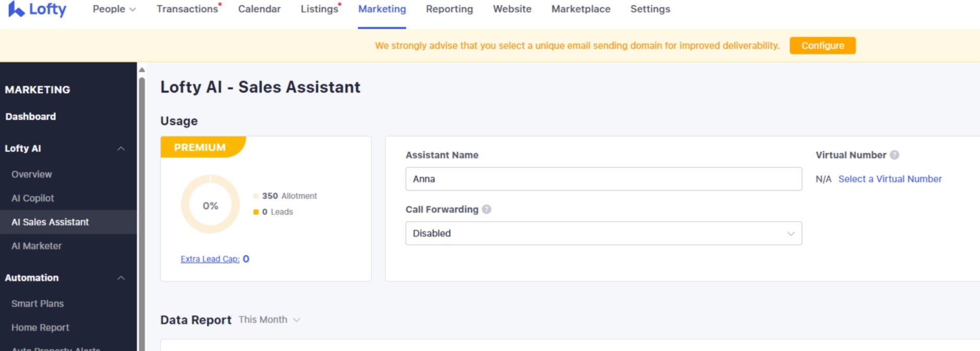Select the Marketing tab
Viewport: 980px width, 351px height.
click(382, 9)
